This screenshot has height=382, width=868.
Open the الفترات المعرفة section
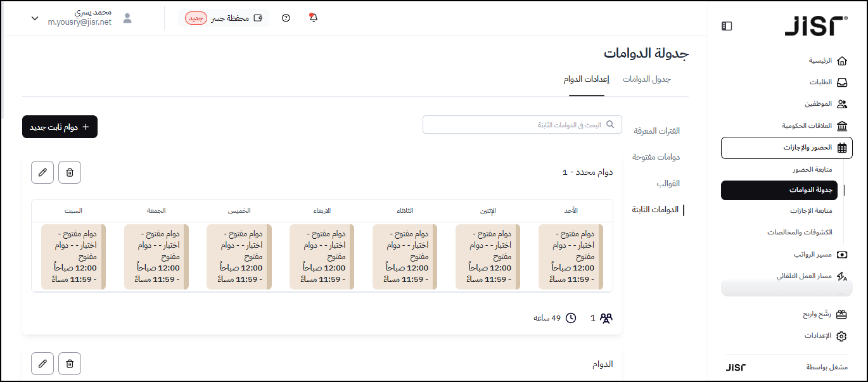coord(656,131)
